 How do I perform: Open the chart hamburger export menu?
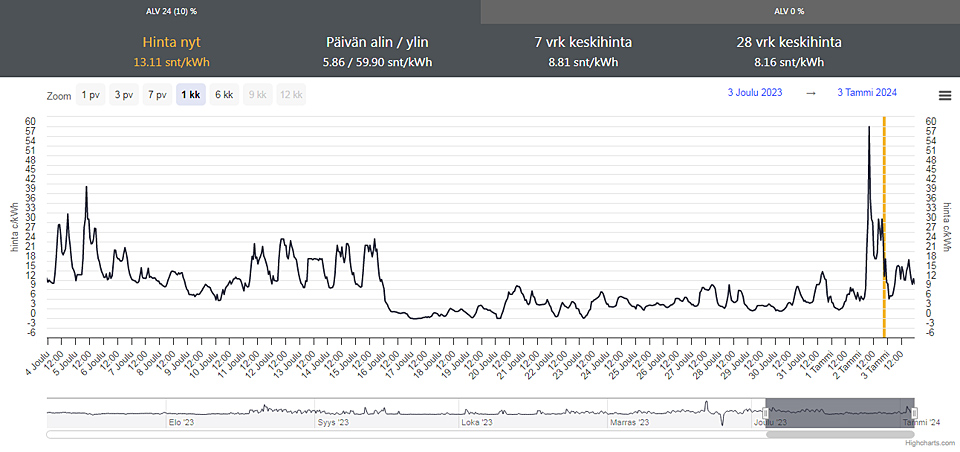[945, 95]
